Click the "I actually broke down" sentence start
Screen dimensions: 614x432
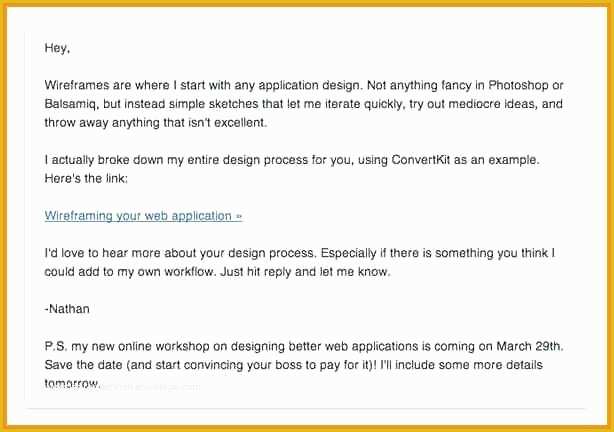108,160
